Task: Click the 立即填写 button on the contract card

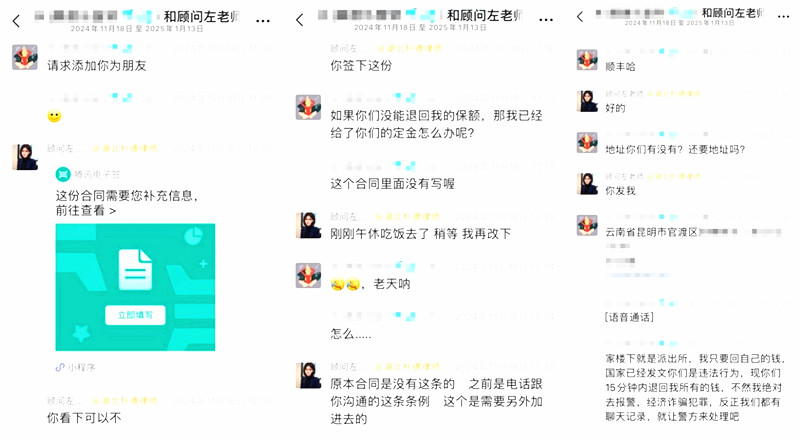Action: click(x=135, y=315)
